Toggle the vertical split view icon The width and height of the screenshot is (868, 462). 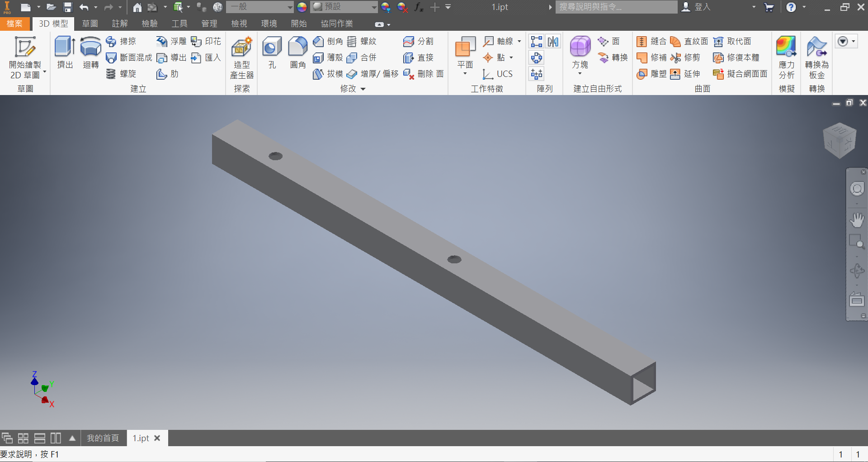56,438
